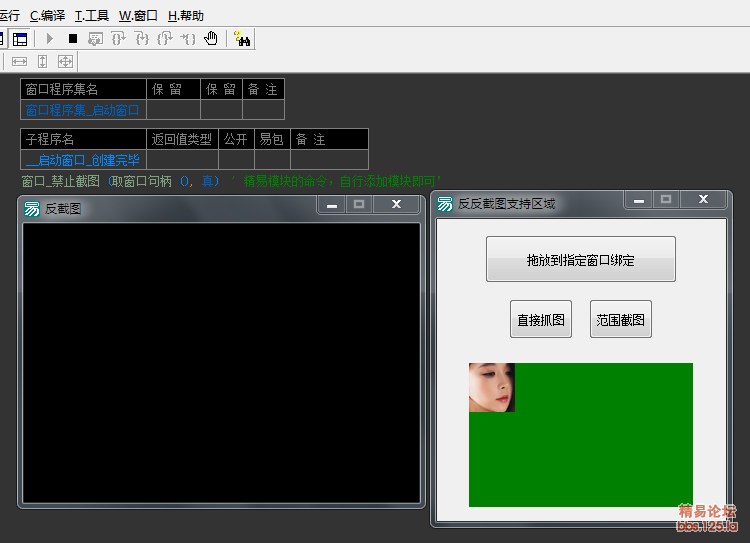Click the step out debug icon
The image size is (750, 543).
[x=165, y=38]
